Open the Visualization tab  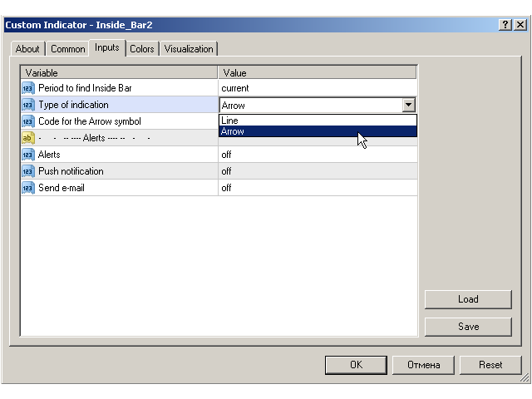189,49
